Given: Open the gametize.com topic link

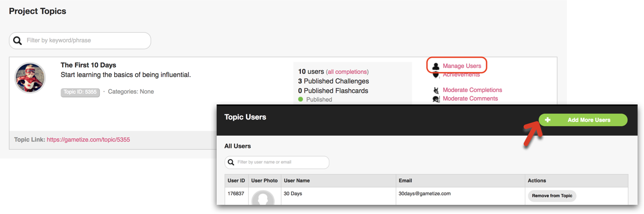Looking at the screenshot, I should click(88, 140).
